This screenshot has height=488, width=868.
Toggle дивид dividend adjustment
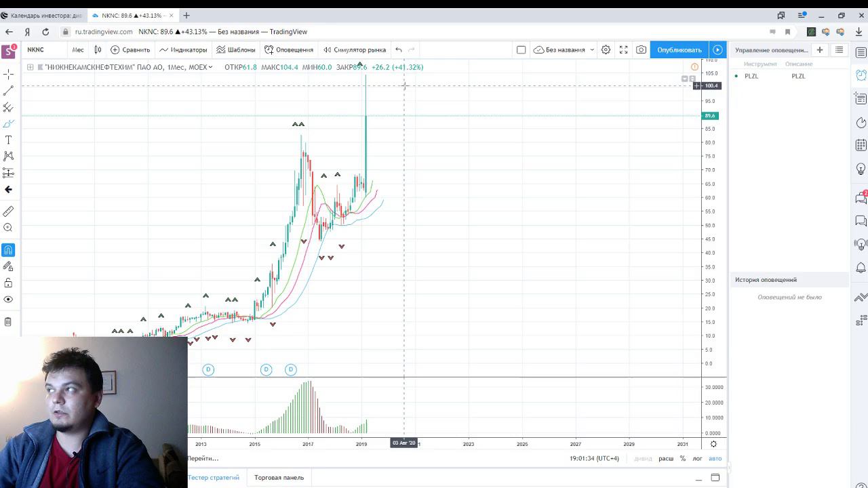point(643,459)
